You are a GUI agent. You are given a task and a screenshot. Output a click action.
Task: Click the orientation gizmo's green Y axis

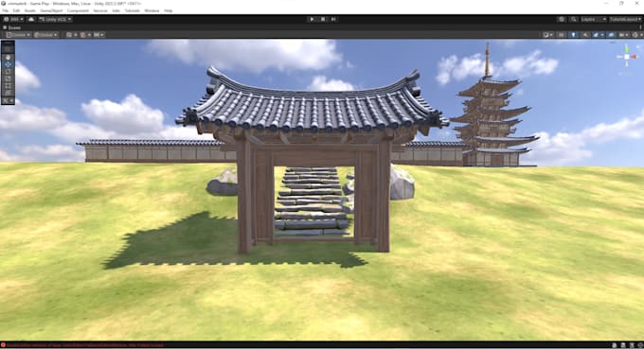click(x=627, y=49)
